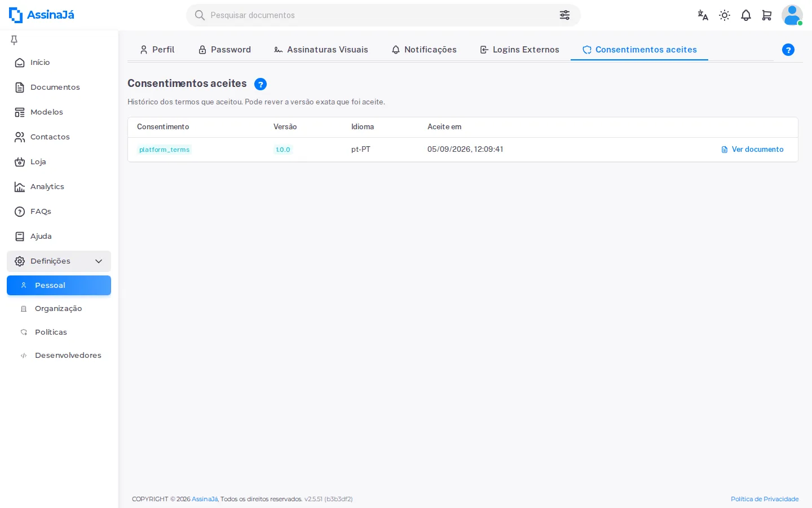Switch to the Notificações tab

coord(424,50)
